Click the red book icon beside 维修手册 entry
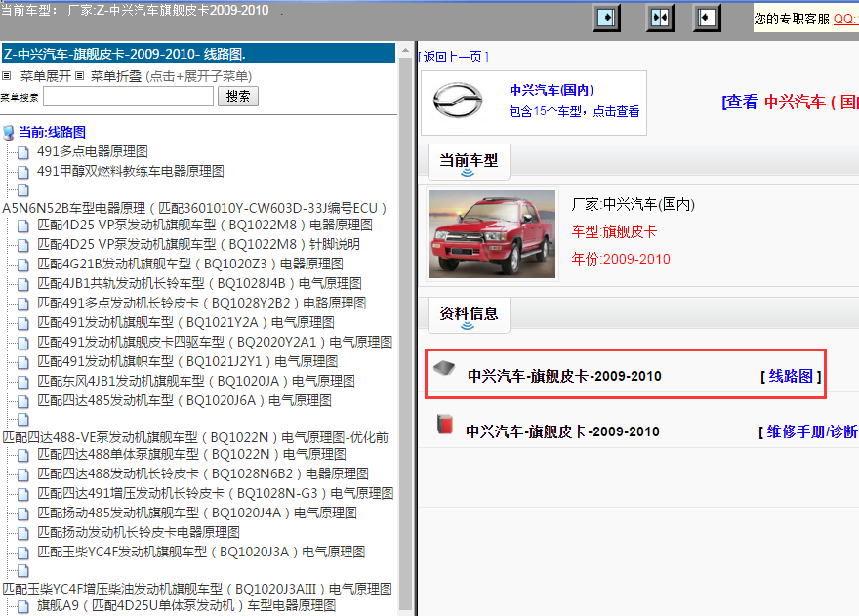 (445, 425)
